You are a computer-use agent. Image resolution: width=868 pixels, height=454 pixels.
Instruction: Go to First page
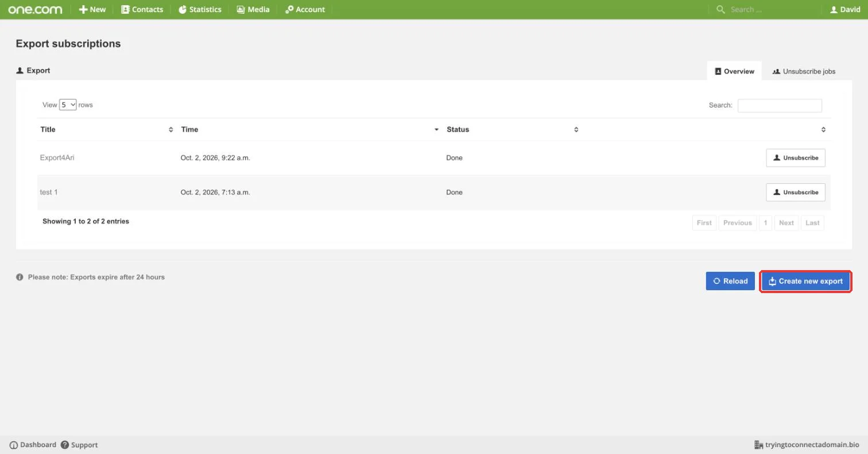tap(704, 223)
